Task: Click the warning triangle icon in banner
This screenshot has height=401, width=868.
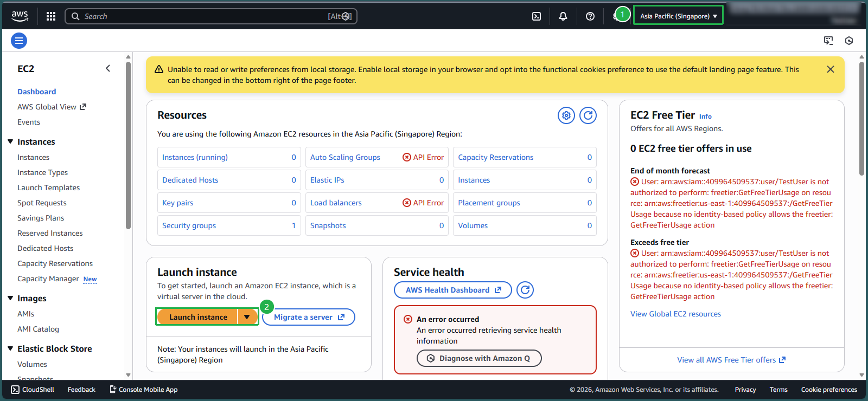Action: click(x=159, y=69)
